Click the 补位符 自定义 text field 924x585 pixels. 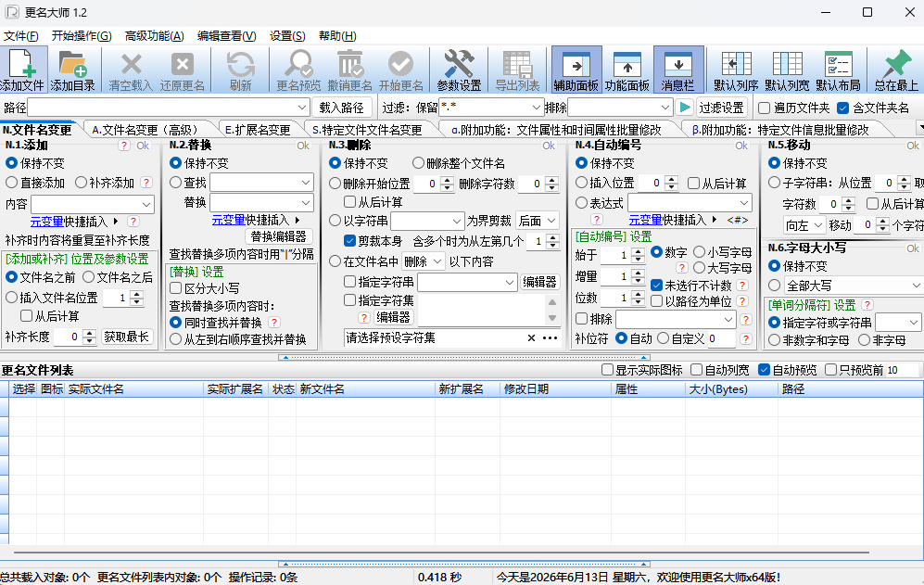coord(720,338)
